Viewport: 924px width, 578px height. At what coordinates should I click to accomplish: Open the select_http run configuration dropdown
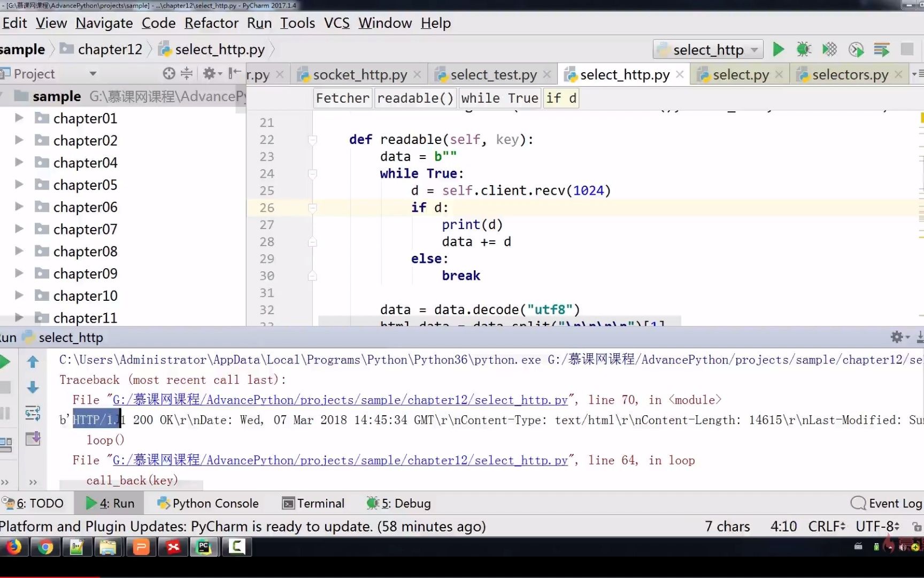click(x=754, y=49)
